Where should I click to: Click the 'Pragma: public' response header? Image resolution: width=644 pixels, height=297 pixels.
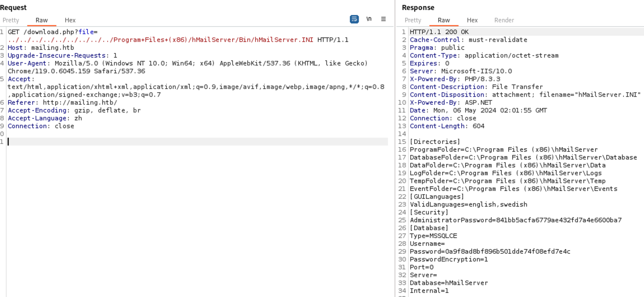pos(437,48)
